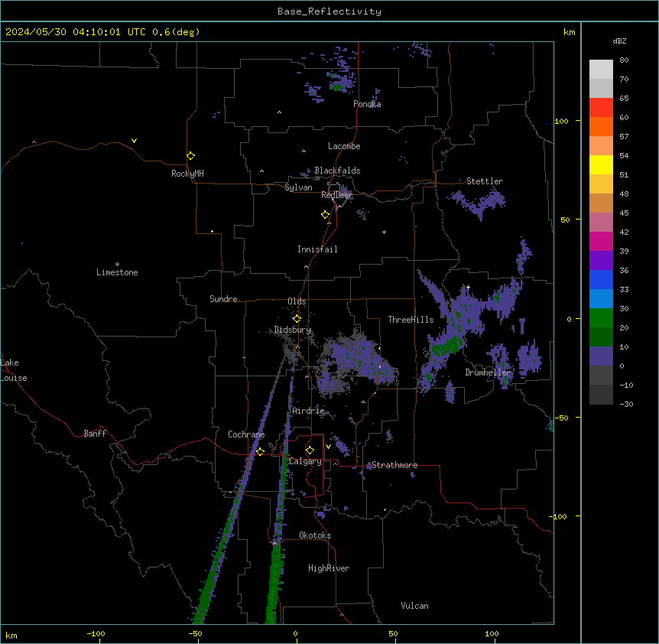This screenshot has width=659, height=644.
Task: Click the Blackfalds city label
Action: point(337,171)
